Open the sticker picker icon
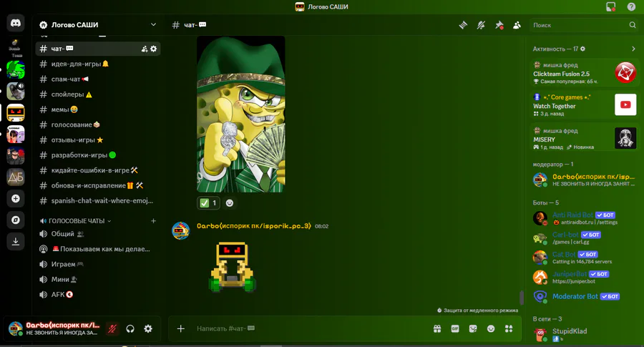644x347 pixels. 473,328
